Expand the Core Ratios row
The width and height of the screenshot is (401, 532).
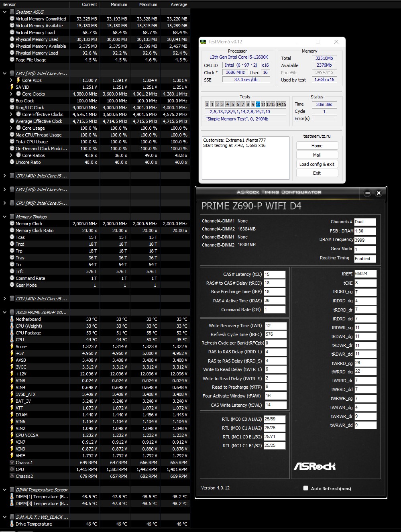[x=11, y=155]
